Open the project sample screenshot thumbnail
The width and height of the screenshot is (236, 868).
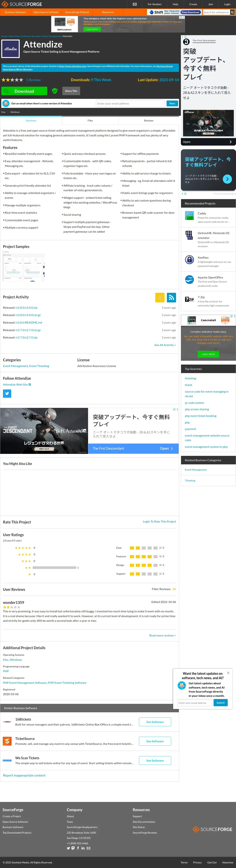tap(24, 266)
